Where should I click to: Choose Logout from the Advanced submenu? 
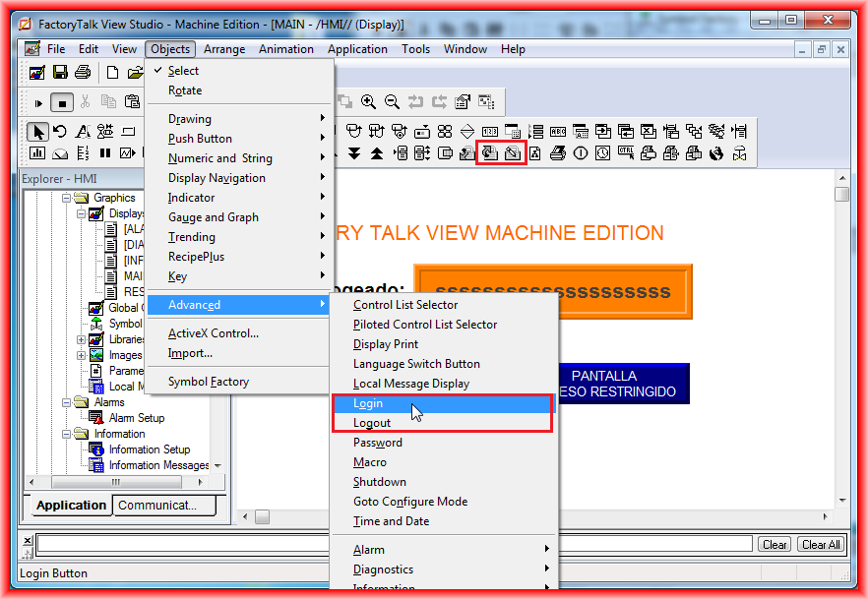coord(372,423)
